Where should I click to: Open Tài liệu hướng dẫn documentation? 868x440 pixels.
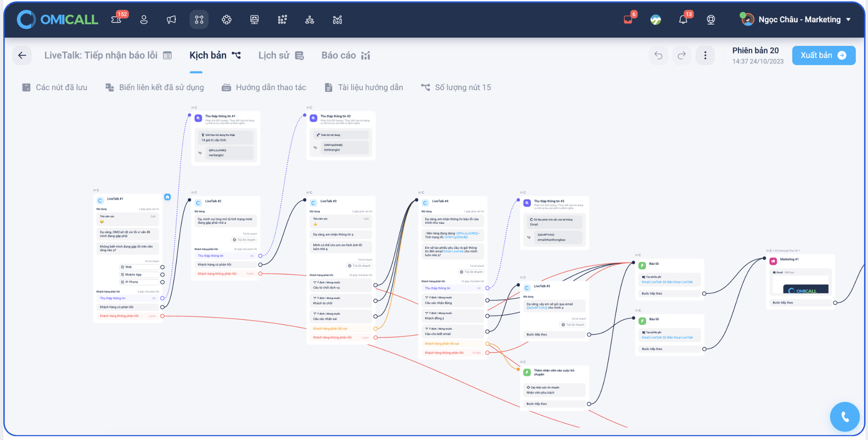[x=363, y=87]
